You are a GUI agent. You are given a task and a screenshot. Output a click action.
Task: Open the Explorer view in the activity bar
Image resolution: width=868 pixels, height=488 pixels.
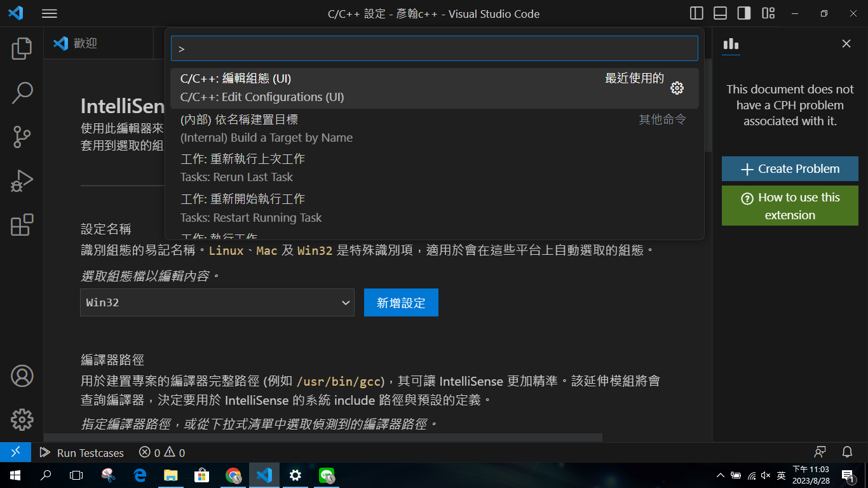22,49
